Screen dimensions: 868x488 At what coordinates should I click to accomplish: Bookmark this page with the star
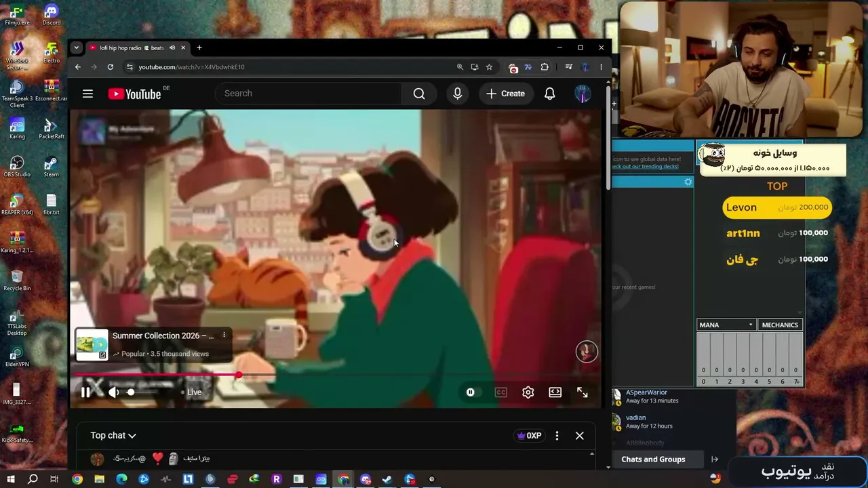489,67
